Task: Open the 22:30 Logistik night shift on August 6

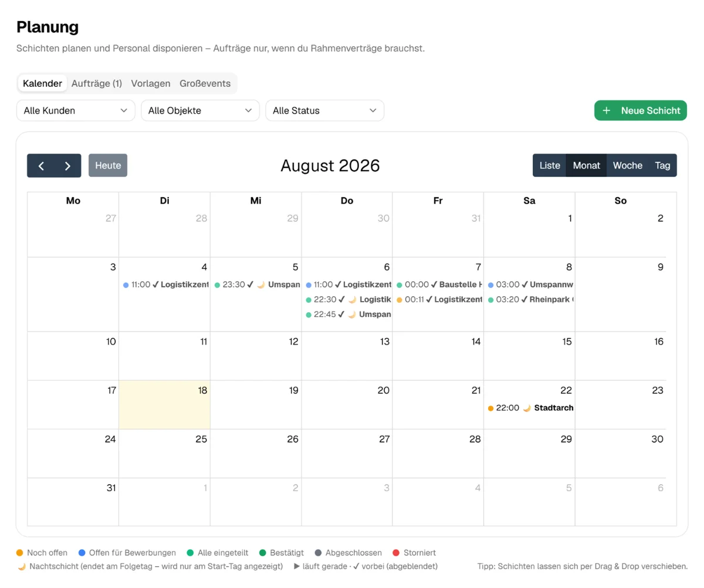Action: point(348,299)
